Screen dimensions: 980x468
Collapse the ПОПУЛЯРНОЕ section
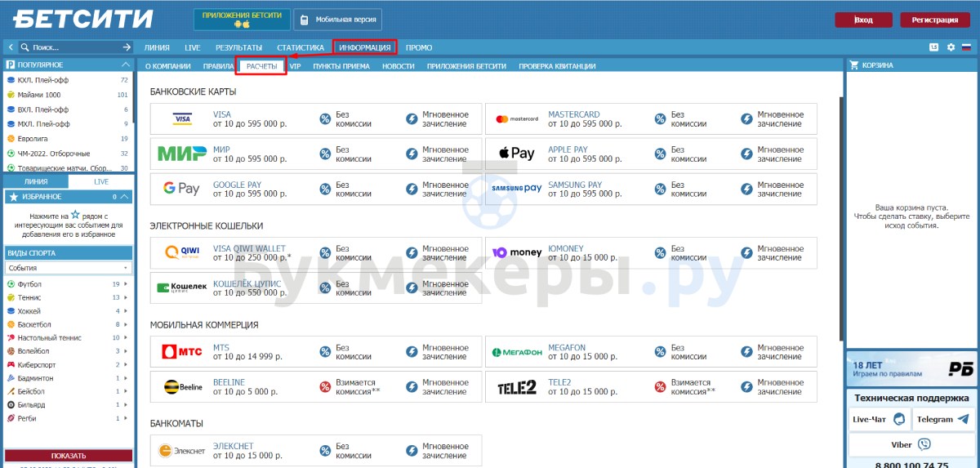click(x=125, y=65)
